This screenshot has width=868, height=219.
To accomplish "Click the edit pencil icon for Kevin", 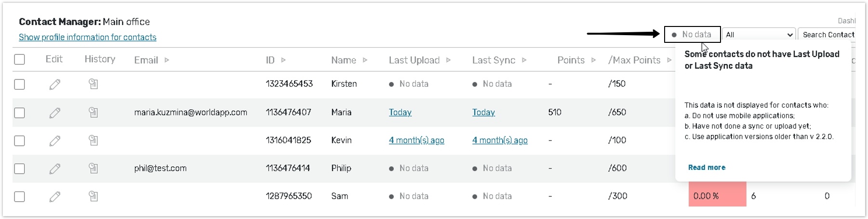I will tap(55, 141).
